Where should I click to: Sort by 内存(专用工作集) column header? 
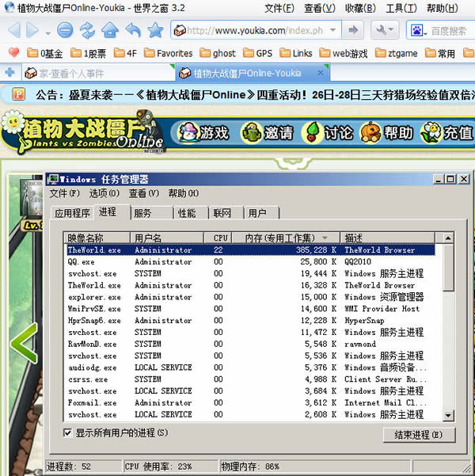pyautogui.click(x=286, y=238)
